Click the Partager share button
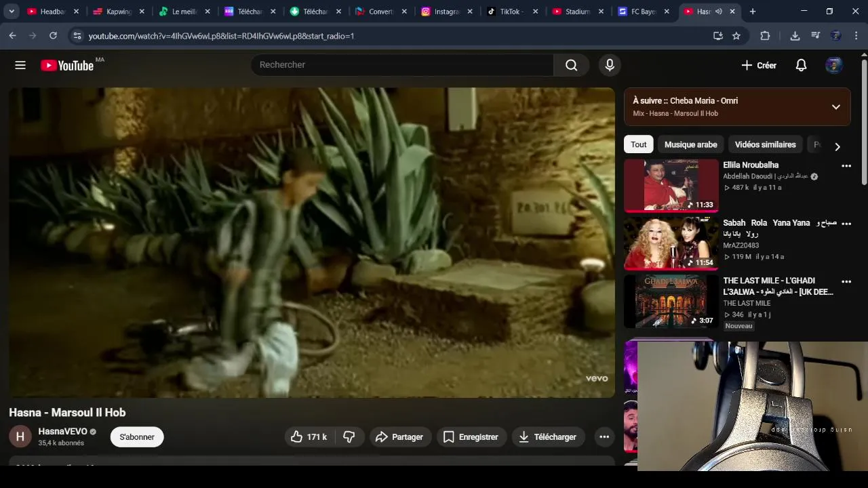Viewport: 868px width, 488px height. point(399,437)
